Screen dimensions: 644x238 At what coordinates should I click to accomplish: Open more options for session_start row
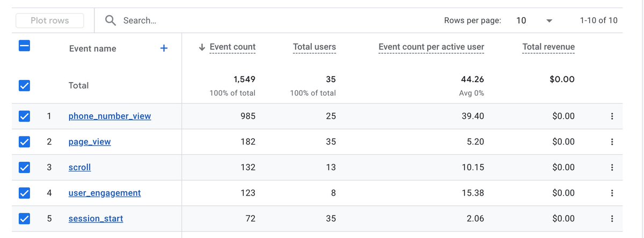pyautogui.click(x=612, y=219)
